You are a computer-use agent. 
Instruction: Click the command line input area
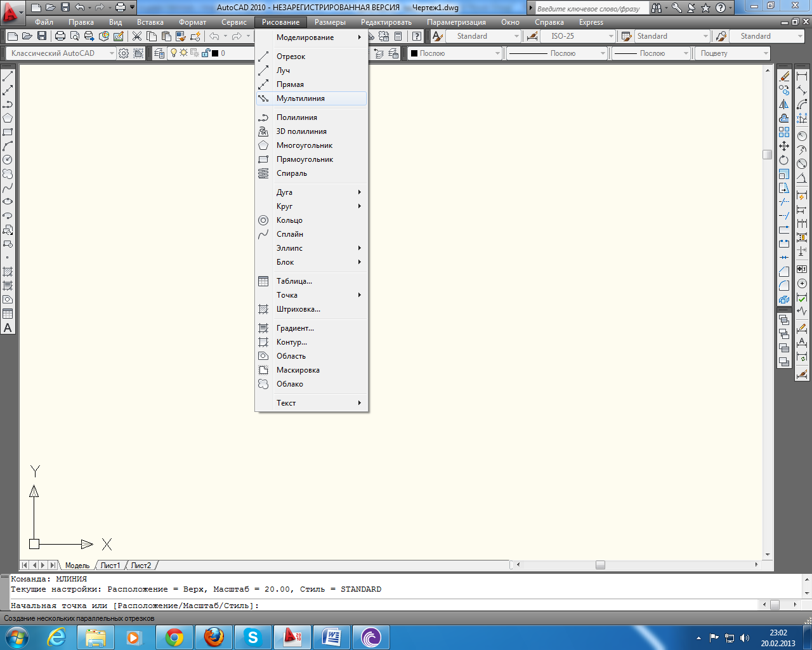(384, 606)
